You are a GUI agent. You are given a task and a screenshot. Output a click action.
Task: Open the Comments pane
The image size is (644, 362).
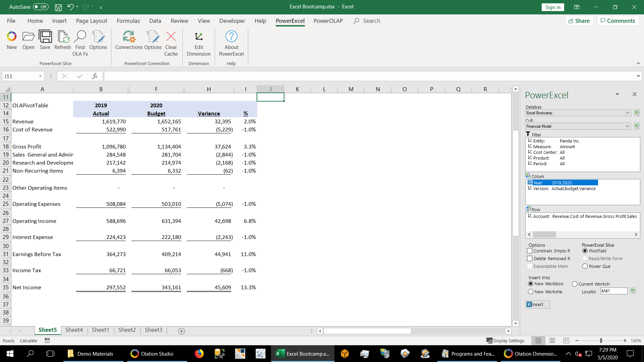click(618, 21)
